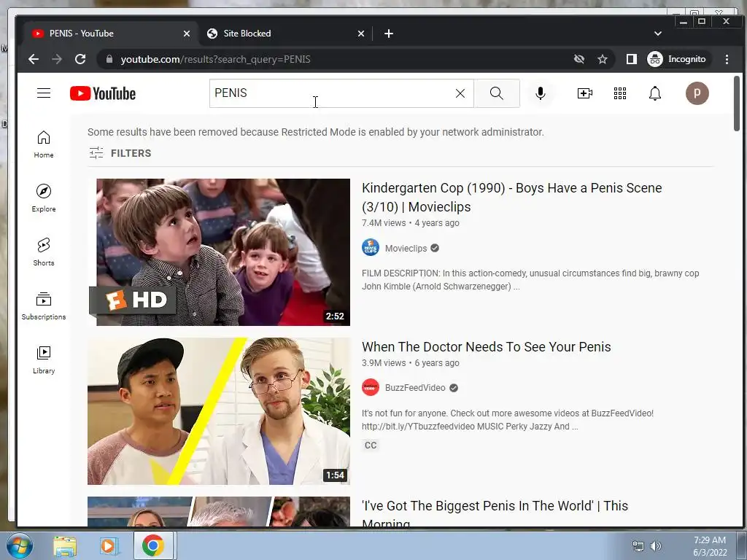Open the Kindergarten Cop (1990) title link
Screen dimensions: 747x560
click(511, 197)
